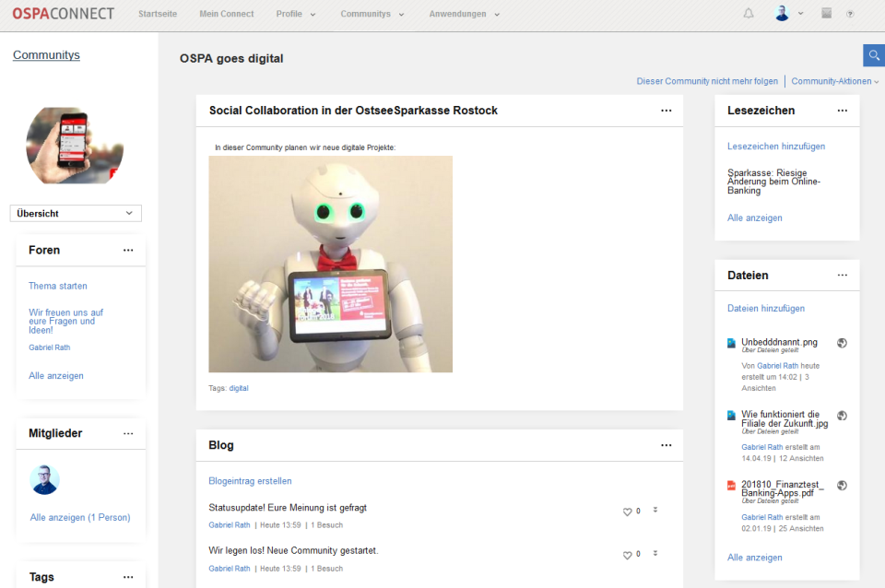885x588 pixels.
Task: Click 'Thema starten' in Foren
Action: click(x=57, y=286)
